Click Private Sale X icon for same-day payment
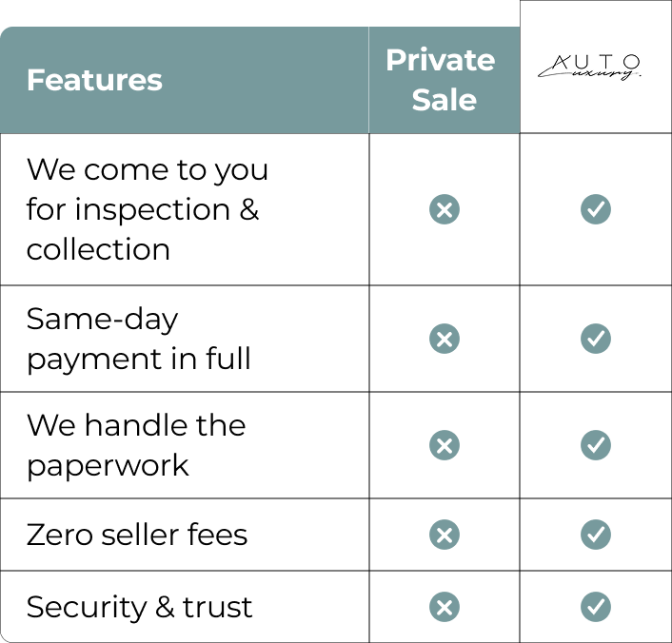The image size is (672, 643). point(444,339)
